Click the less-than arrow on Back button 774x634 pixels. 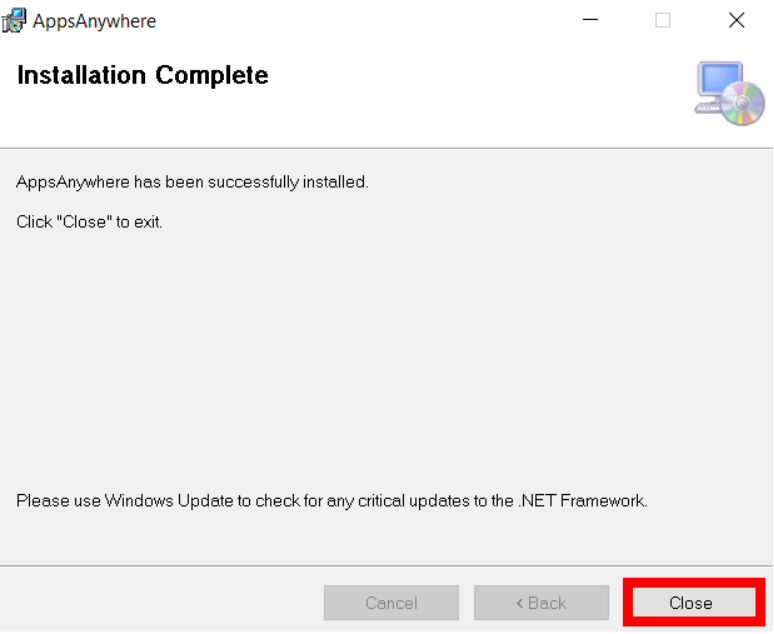[520, 603]
